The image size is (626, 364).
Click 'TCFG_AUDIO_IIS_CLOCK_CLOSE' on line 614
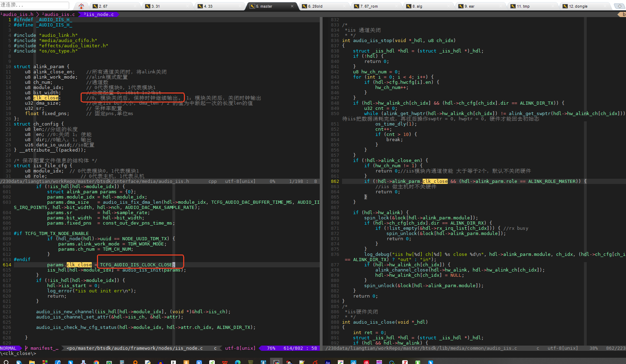[x=136, y=265]
